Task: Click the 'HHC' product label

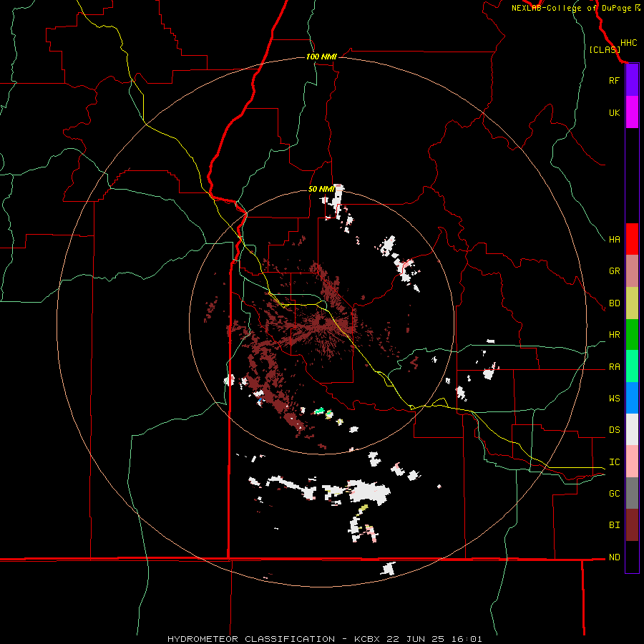Action: pos(628,43)
